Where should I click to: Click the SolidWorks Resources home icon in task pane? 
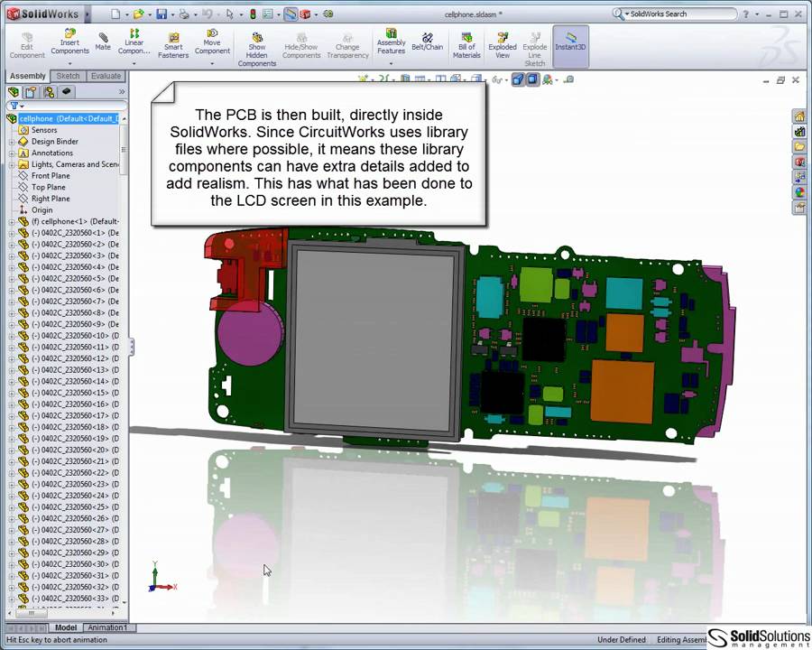799,116
